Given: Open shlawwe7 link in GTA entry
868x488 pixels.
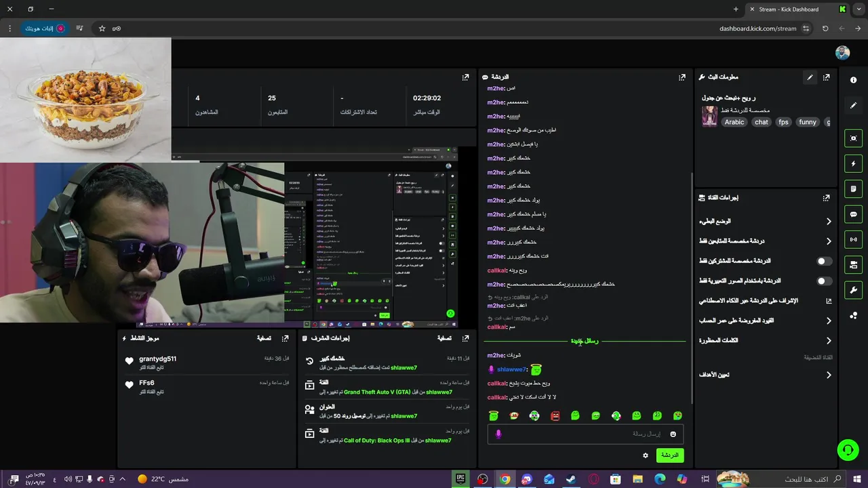Looking at the screenshot, I should click(x=439, y=392).
